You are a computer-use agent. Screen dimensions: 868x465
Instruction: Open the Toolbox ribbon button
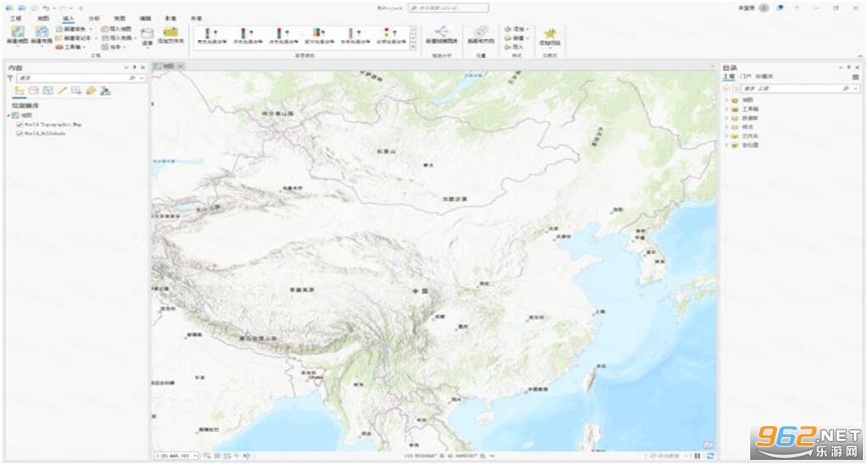[x=71, y=47]
